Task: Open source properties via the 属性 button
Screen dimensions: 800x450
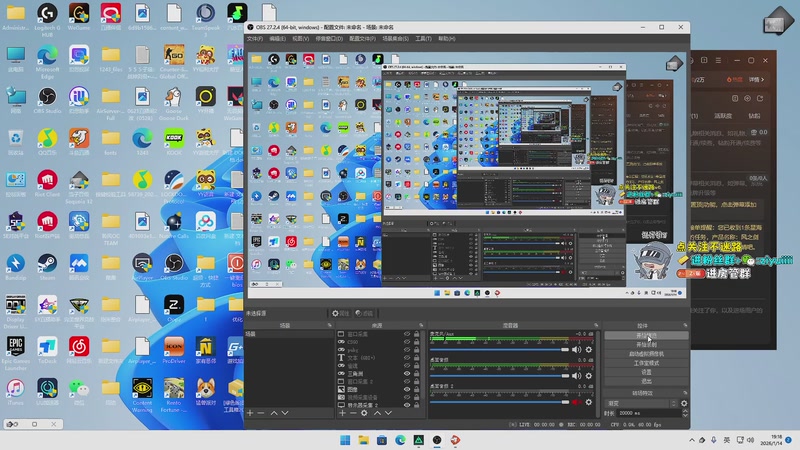Action: click(x=342, y=313)
